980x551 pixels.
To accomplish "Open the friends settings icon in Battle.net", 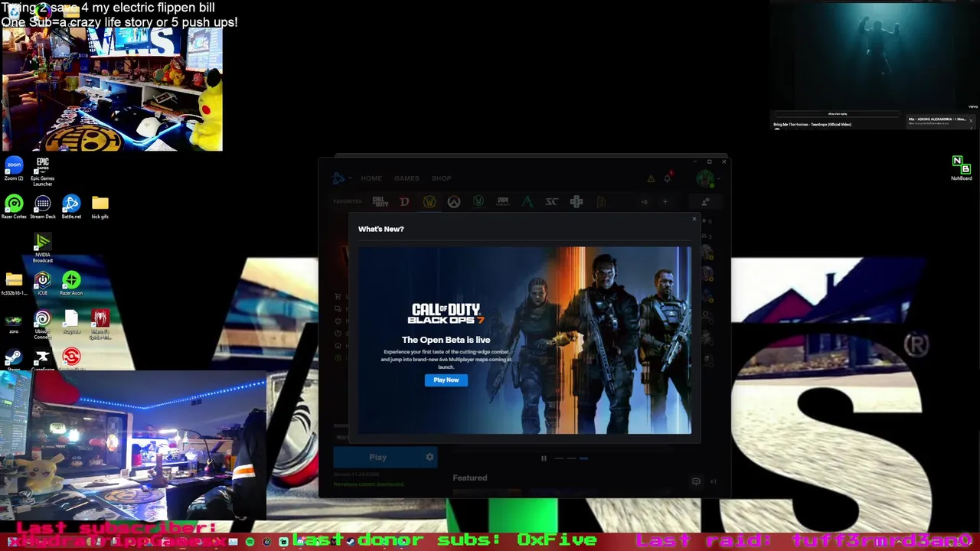I will [705, 202].
